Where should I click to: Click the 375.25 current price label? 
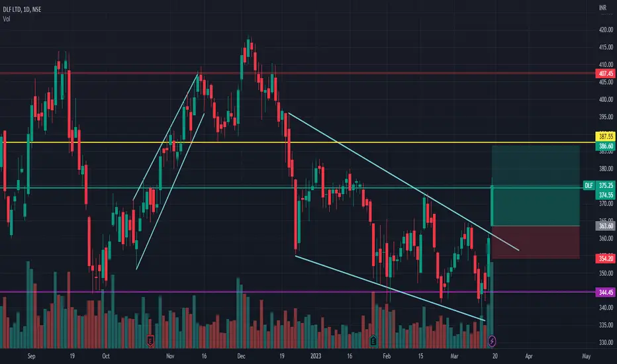coord(606,185)
